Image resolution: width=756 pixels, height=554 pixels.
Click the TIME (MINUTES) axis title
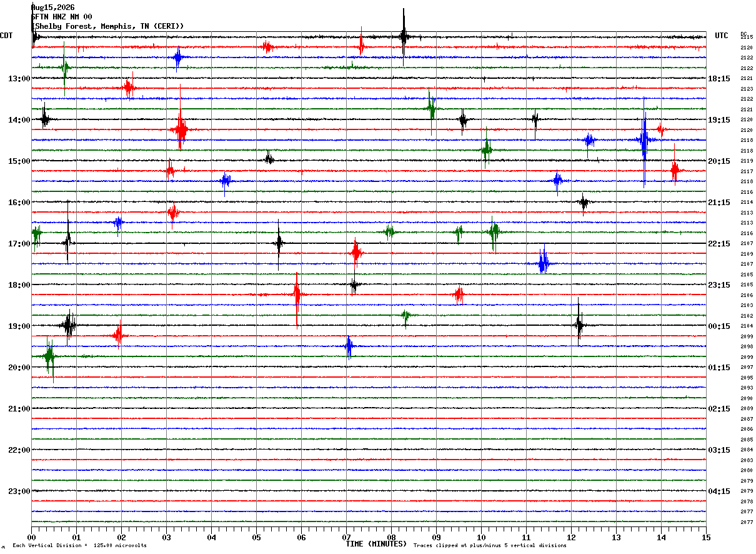[x=376, y=544]
